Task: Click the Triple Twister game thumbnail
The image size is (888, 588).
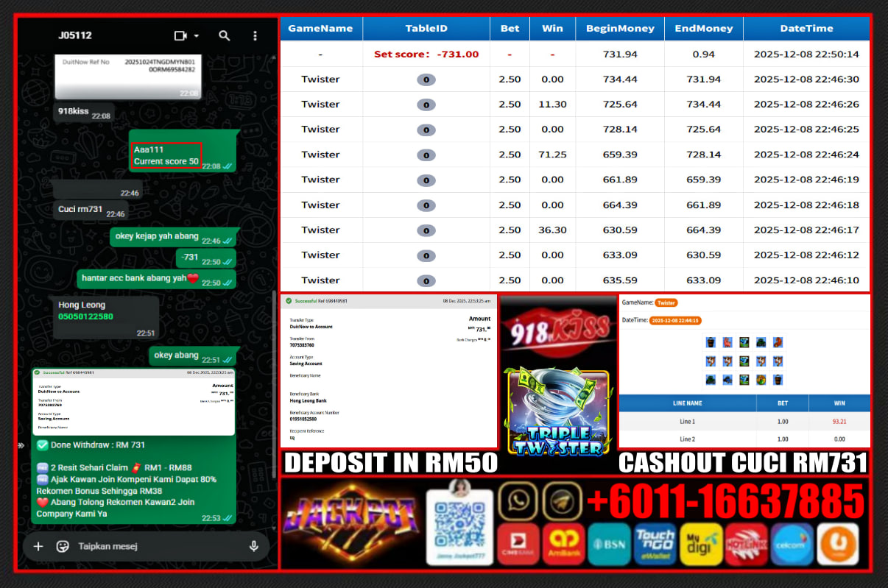Action: tap(557, 411)
